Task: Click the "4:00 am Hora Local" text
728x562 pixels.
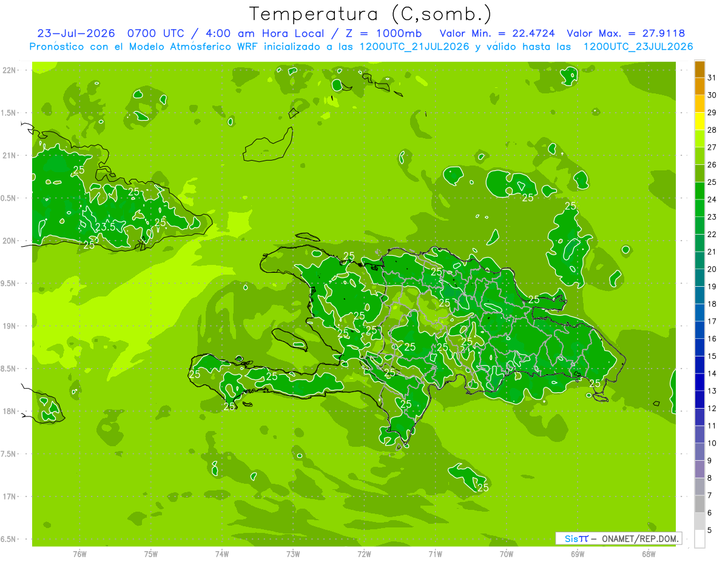Action: tap(263, 33)
